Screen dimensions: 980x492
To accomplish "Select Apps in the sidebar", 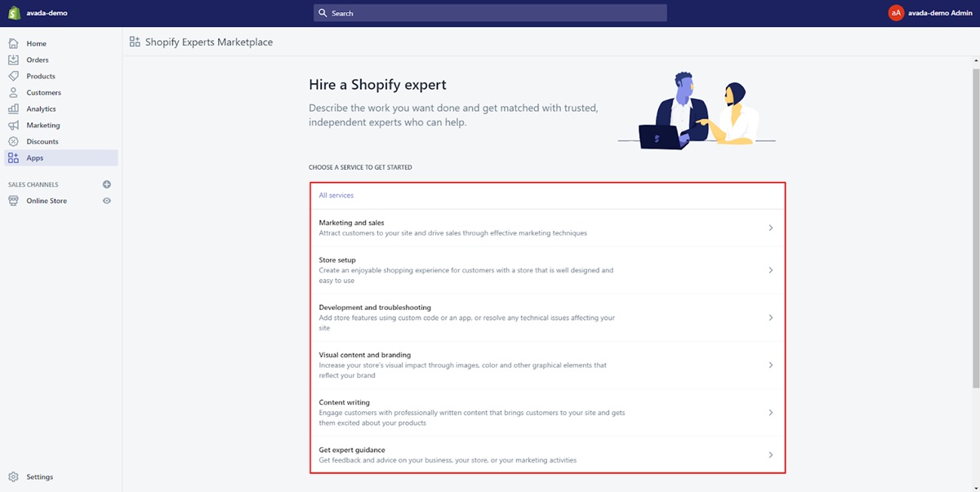I will coord(61,157).
